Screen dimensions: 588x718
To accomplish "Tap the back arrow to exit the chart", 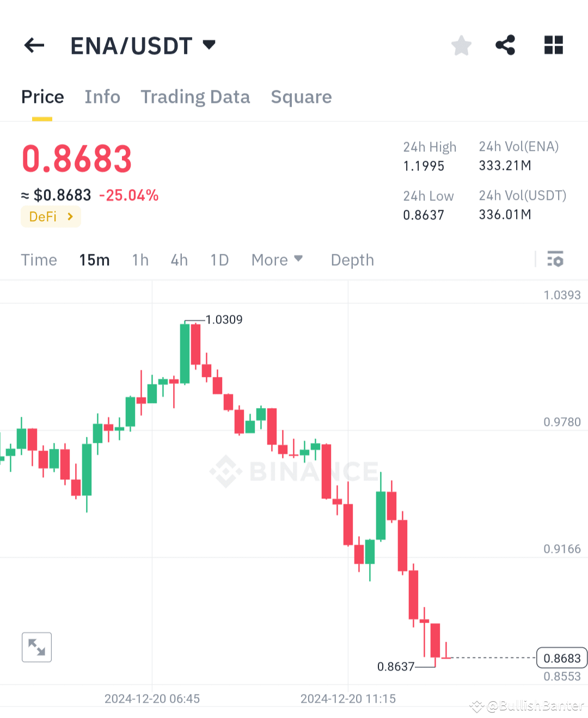I will point(34,45).
